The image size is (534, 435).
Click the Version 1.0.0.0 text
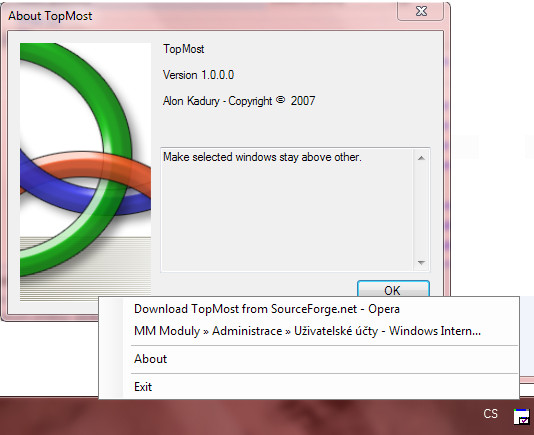(198, 75)
